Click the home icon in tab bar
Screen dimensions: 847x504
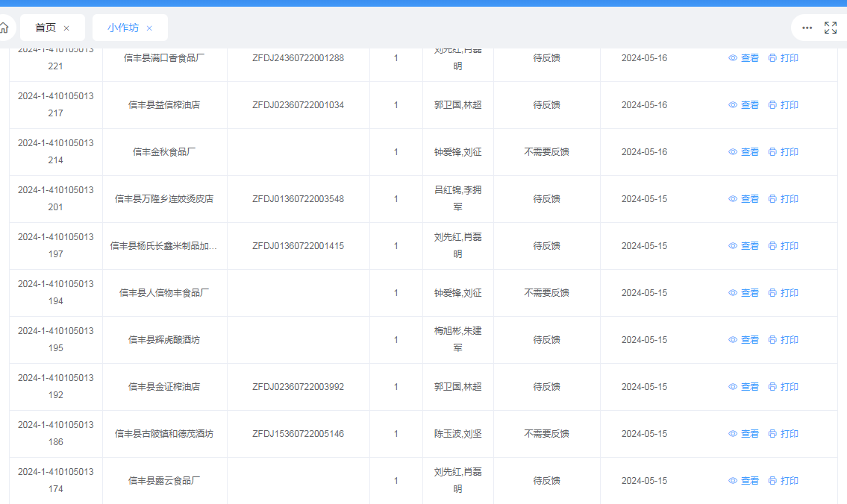(x=4, y=28)
